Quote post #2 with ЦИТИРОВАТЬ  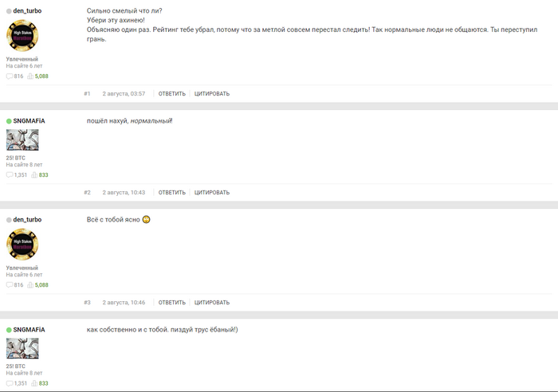point(212,193)
